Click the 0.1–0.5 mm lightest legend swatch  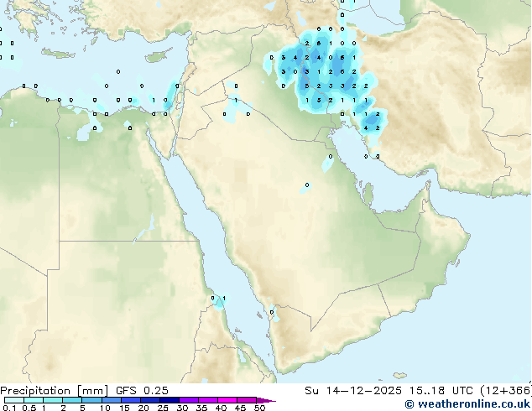(14, 400)
